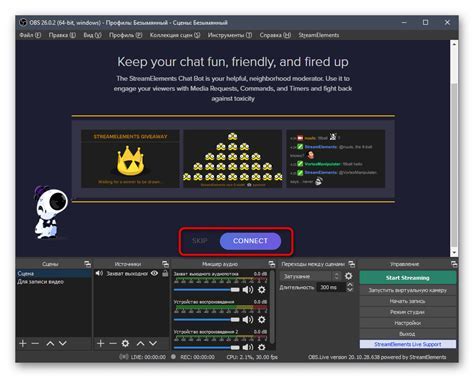Adjust the Захват выходного аудиопотока volume slider
This screenshot has height=378, width=474.
click(x=207, y=290)
